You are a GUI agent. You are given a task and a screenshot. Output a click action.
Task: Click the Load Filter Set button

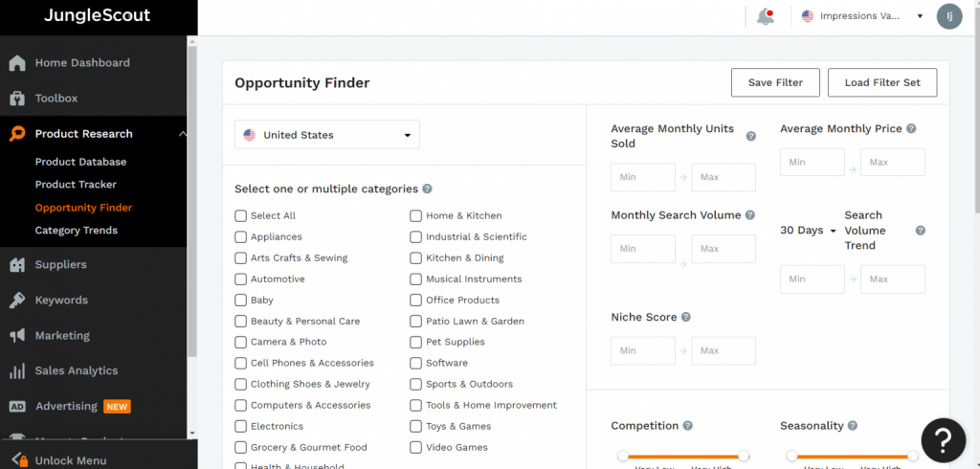click(x=882, y=83)
